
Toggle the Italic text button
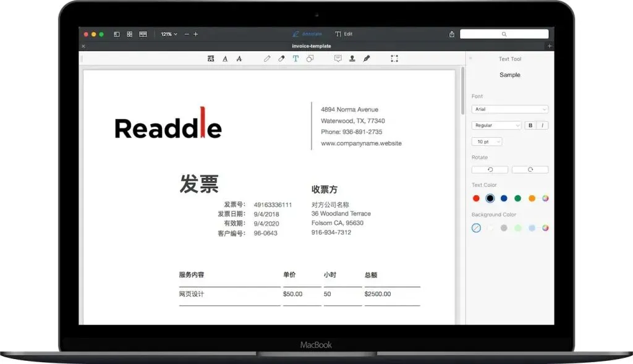coord(542,125)
